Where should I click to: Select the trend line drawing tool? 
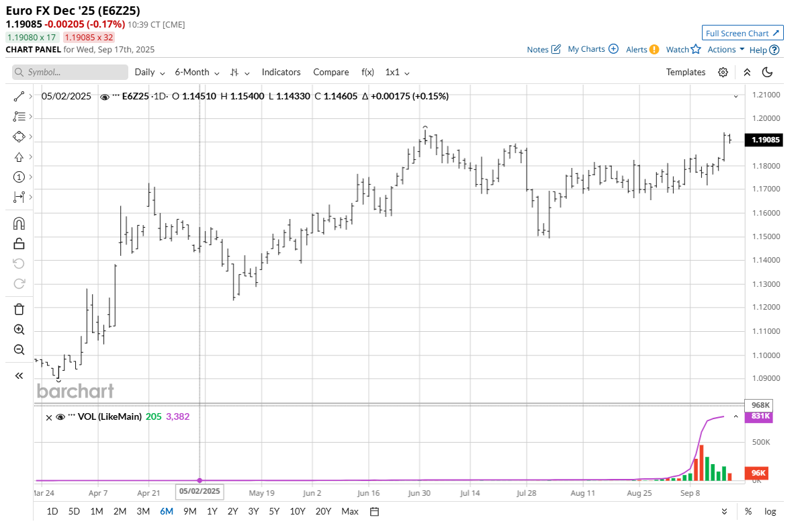click(x=19, y=97)
